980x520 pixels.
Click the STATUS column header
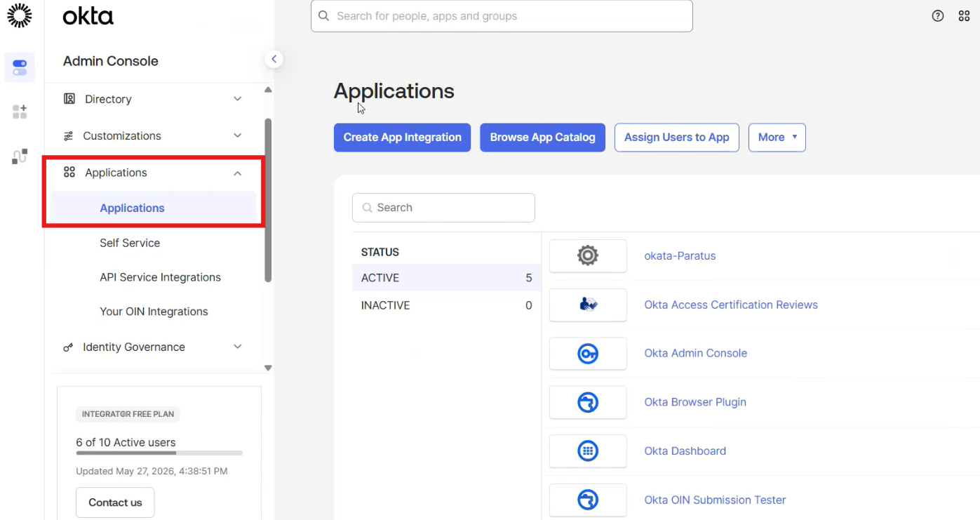click(x=380, y=252)
